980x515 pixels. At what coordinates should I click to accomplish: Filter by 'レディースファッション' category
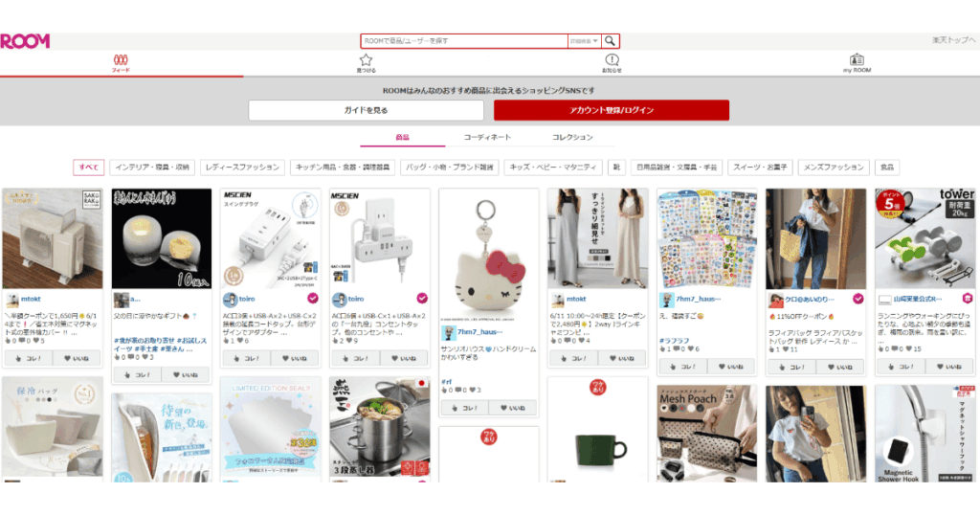tap(242, 168)
